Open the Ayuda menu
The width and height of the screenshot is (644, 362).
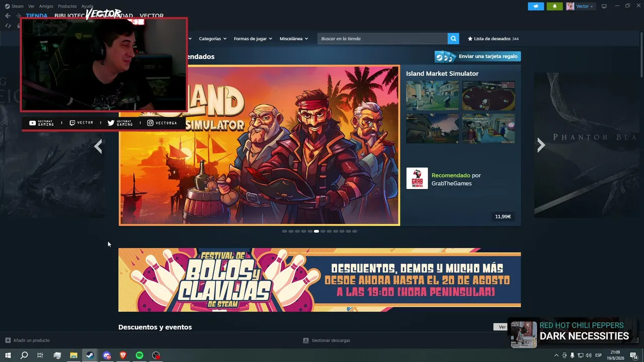(87, 6)
